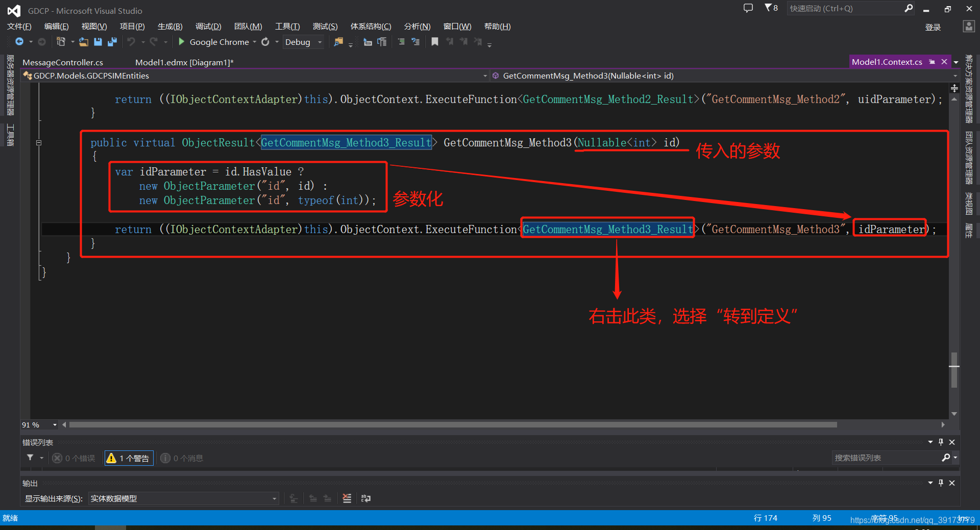Click the Navigate Backward arrow icon

pyautogui.click(x=19, y=42)
